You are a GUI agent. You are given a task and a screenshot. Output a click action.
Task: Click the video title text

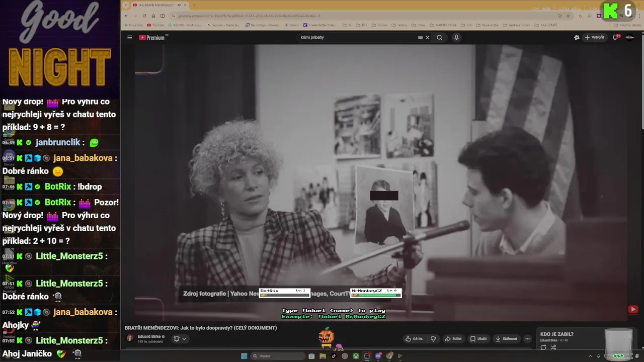click(x=201, y=328)
